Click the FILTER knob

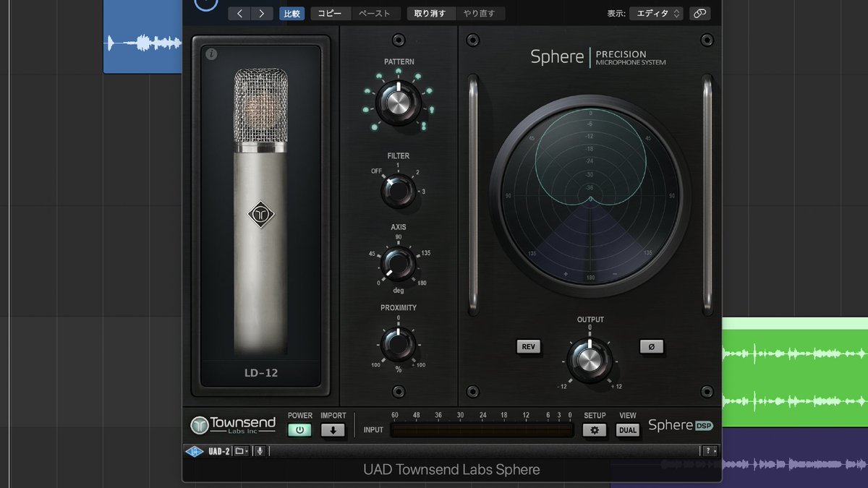(398, 191)
